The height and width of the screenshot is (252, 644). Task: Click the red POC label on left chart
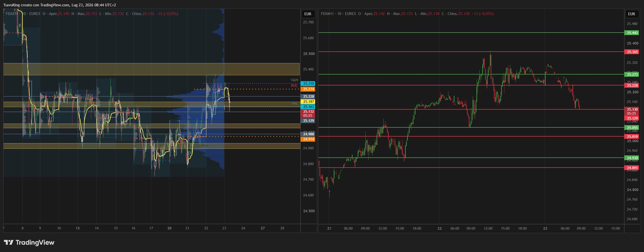click(x=294, y=86)
